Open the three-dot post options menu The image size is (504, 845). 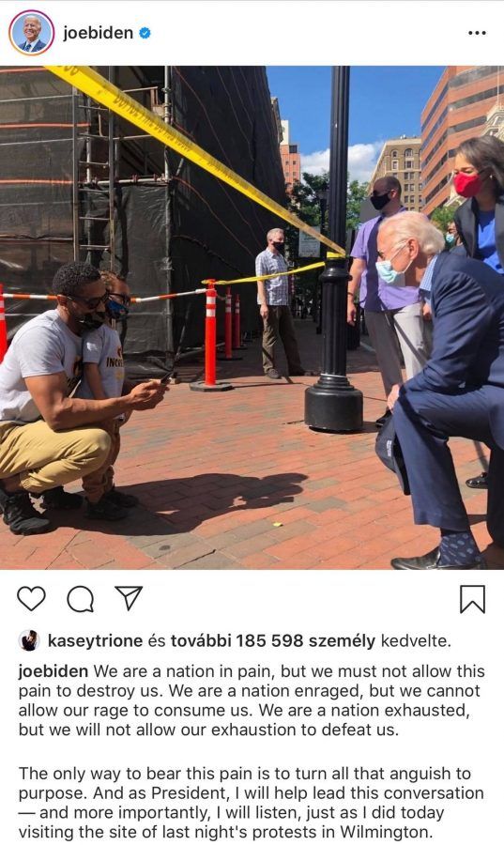tap(477, 33)
